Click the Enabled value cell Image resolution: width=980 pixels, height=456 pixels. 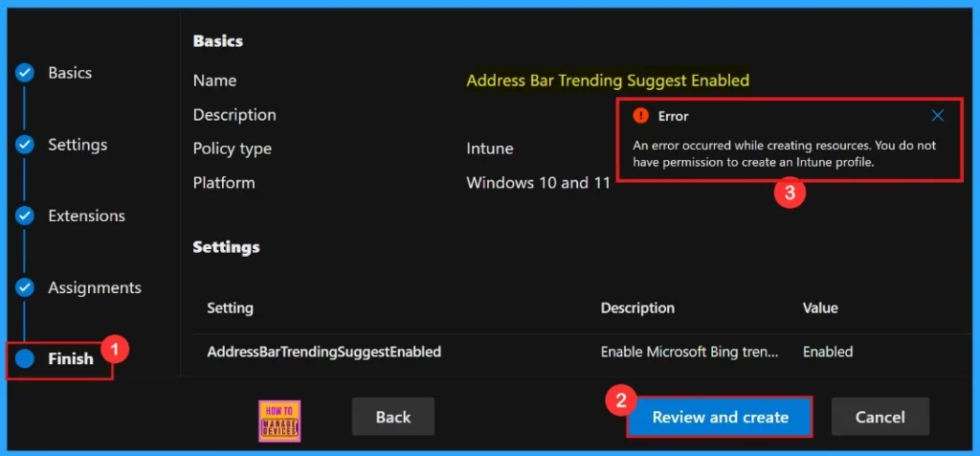click(x=828, y=352)
